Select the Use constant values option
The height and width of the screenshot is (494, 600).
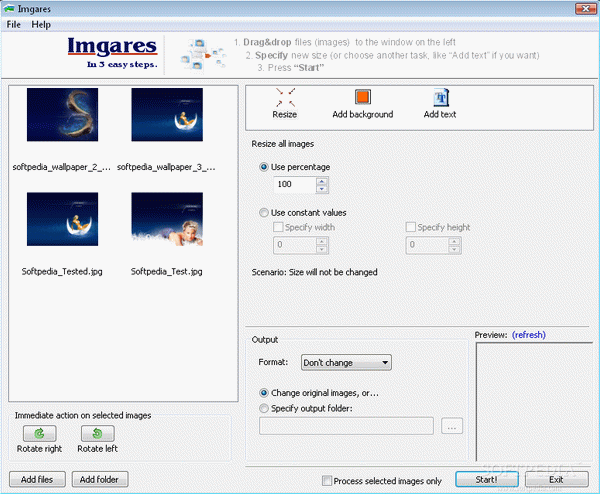click(x=264, y=212)
